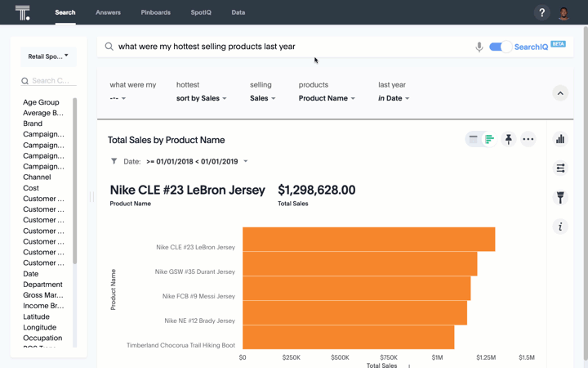Open the three-dot more actions menu
Image resolution: width=588 pixels, height=368 pixels.
click(528, 139)
